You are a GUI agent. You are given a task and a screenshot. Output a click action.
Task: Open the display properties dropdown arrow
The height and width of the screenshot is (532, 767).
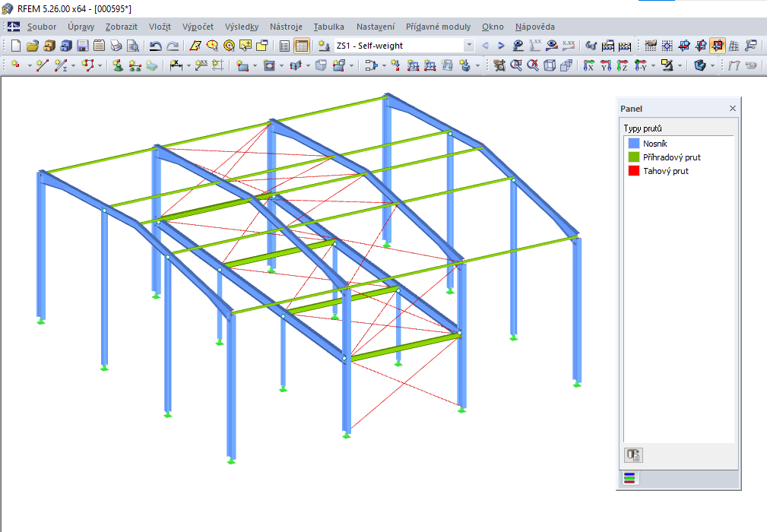click(680, 65)
